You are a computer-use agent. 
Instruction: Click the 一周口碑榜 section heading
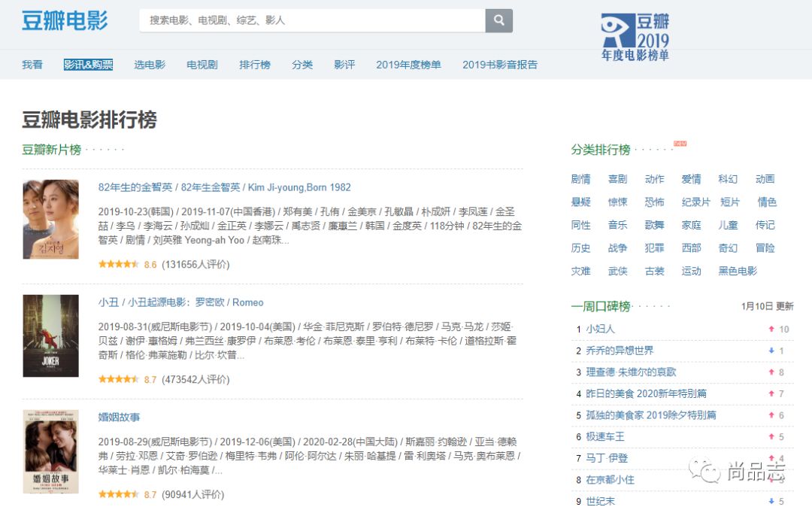600,307
